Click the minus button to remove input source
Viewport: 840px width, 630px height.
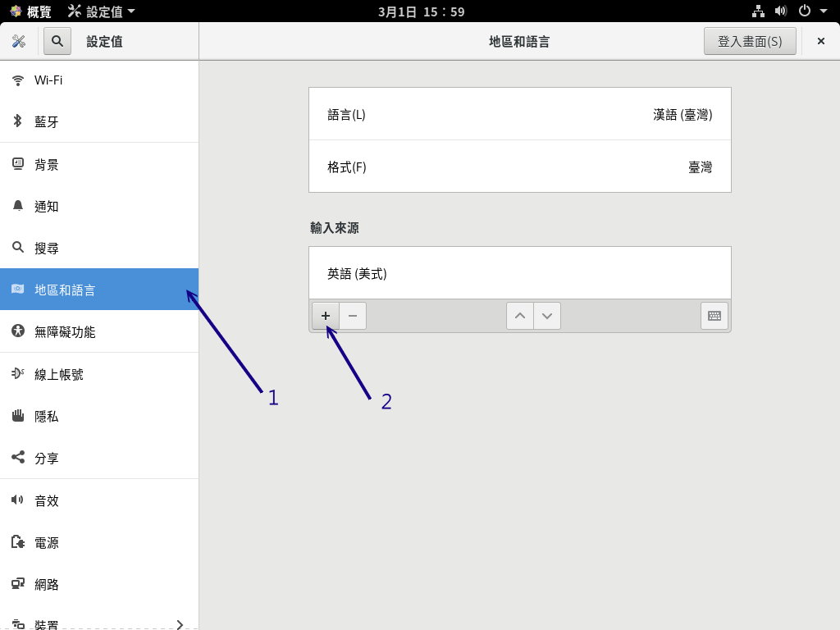(353, 316)
